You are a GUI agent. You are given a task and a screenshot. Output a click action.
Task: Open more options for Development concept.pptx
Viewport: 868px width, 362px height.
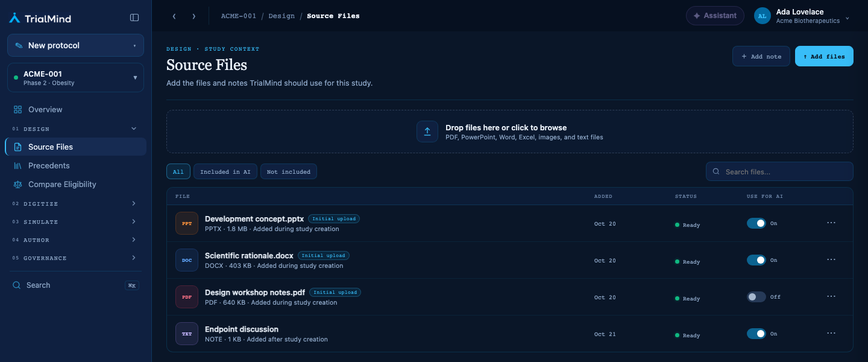[x=831, y=223]
